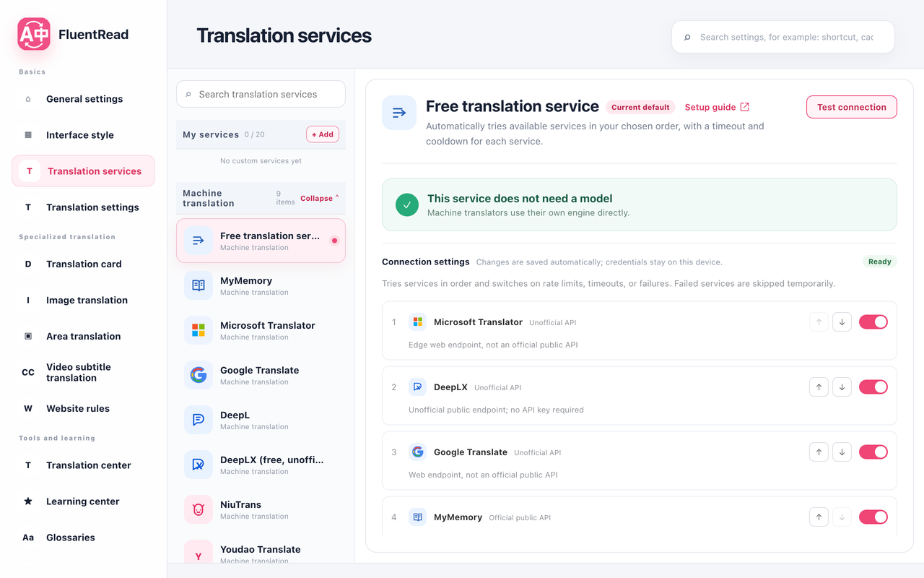Click the Video subtitle CC icon
The width and height of the screenshot is (924, 578).
click(28, 372)
